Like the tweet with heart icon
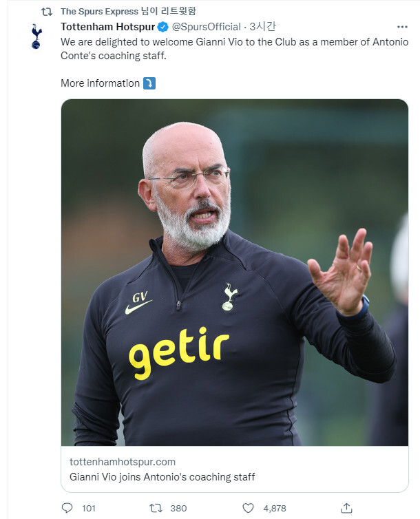The height and width of the screenshot is (519, 420). coord(249,508)
